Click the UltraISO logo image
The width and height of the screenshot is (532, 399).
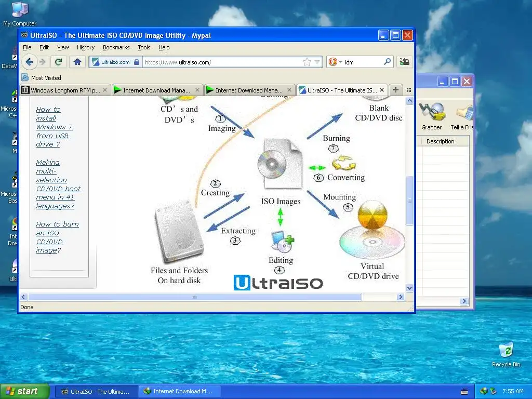278,283
